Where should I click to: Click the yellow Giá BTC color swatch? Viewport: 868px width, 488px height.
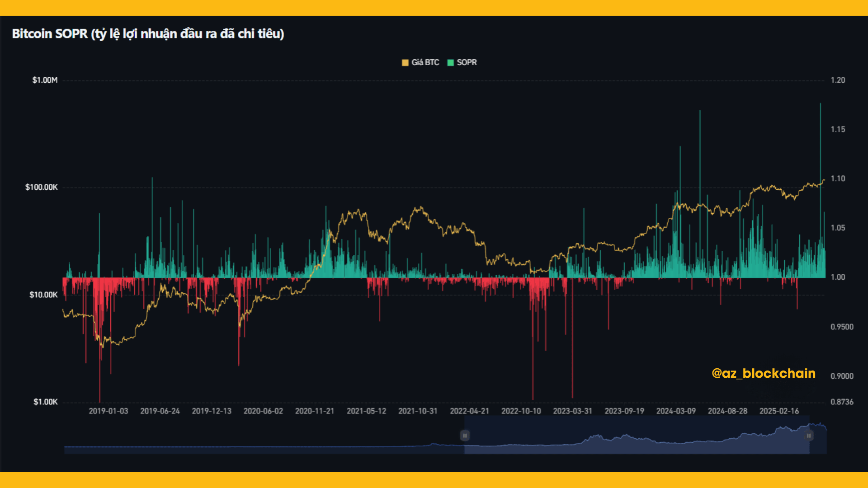[405, 63]
